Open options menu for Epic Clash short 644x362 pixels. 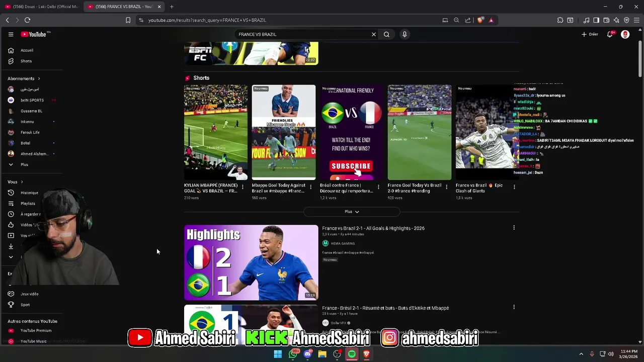click(514, 187)
